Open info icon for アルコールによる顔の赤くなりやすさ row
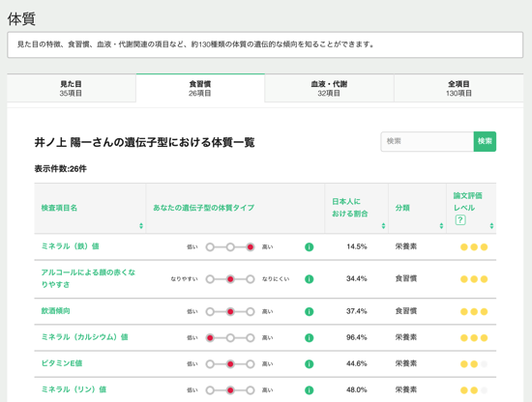 tap(309, 279)
